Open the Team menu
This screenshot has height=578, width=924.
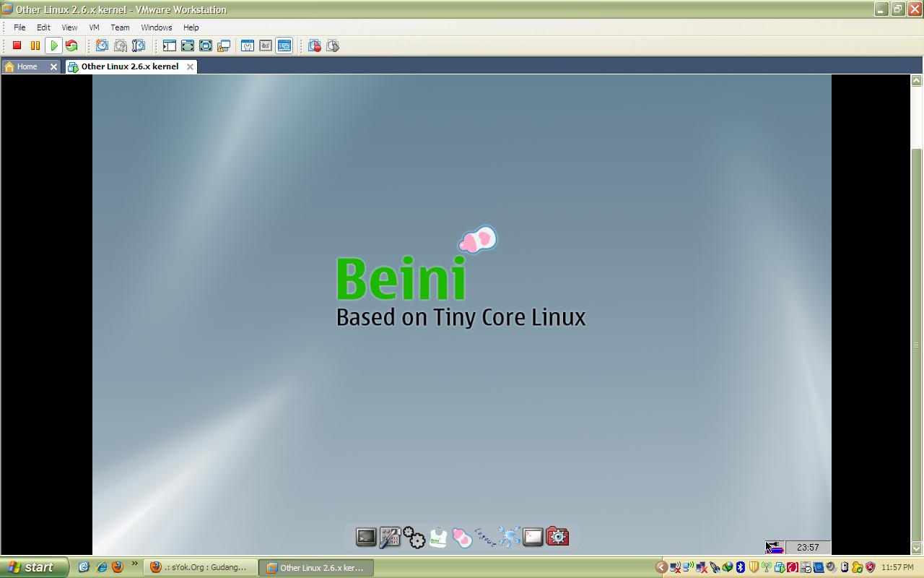[x=120, y=27]
